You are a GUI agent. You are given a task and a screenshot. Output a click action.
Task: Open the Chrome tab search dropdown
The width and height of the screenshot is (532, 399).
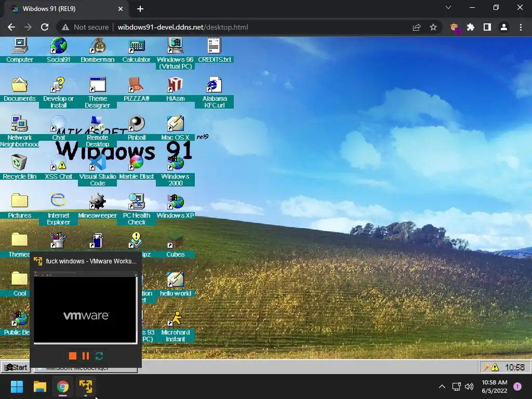click(x=448, y=7)
